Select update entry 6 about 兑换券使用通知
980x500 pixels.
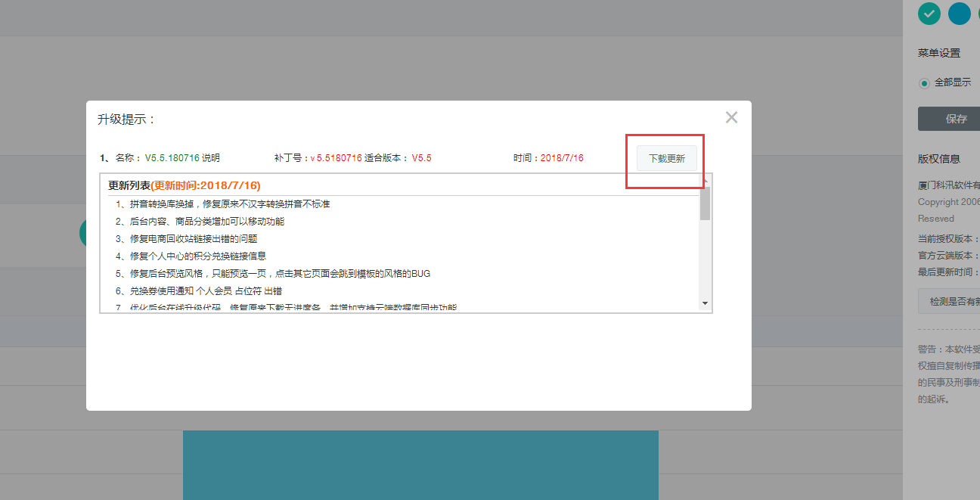point(197,290)
